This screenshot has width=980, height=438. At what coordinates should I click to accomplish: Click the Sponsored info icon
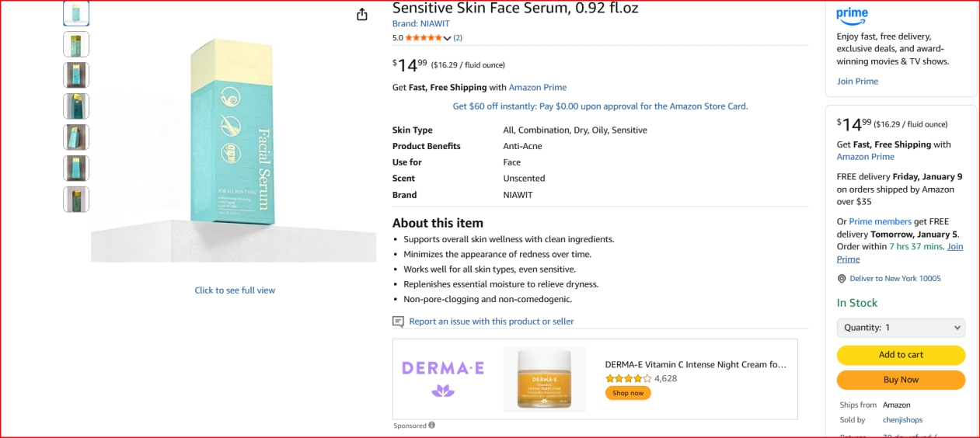431,426
